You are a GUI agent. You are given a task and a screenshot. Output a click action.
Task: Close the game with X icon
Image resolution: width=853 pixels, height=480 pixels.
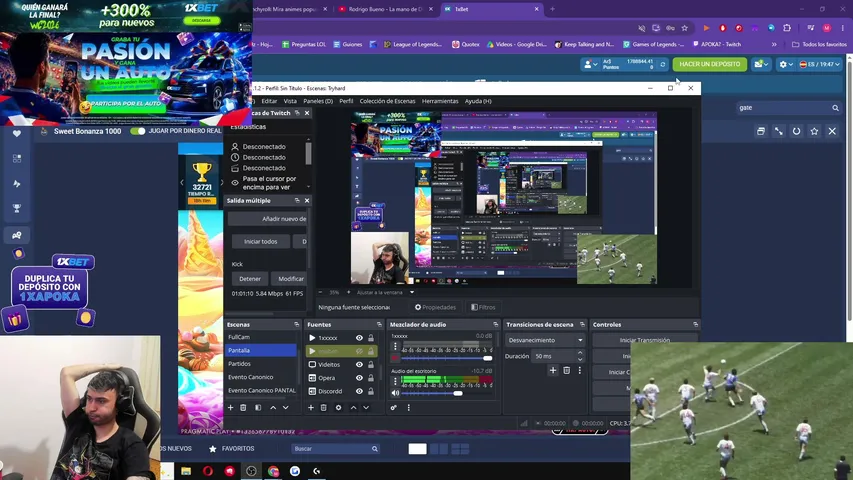click(832, 131)
